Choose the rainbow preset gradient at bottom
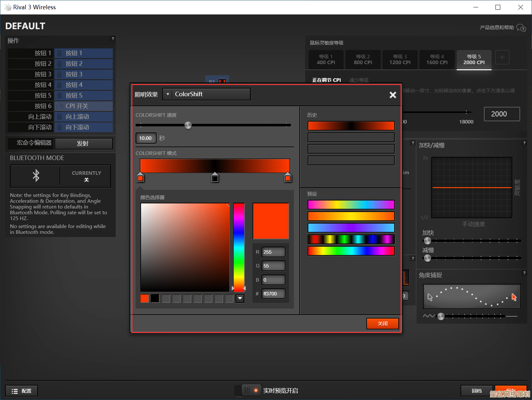The width and height of the screenshot is (532, 400). tap(351, 251)
